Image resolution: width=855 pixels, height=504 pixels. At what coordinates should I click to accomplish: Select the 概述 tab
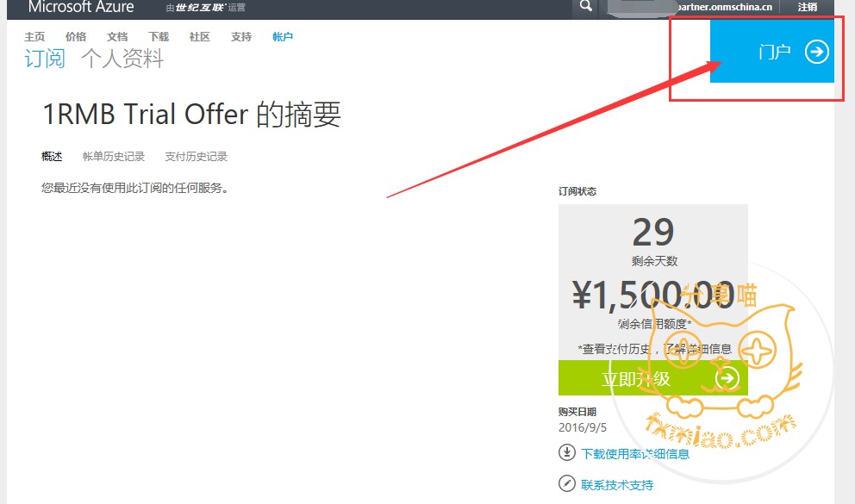point(52,157)
